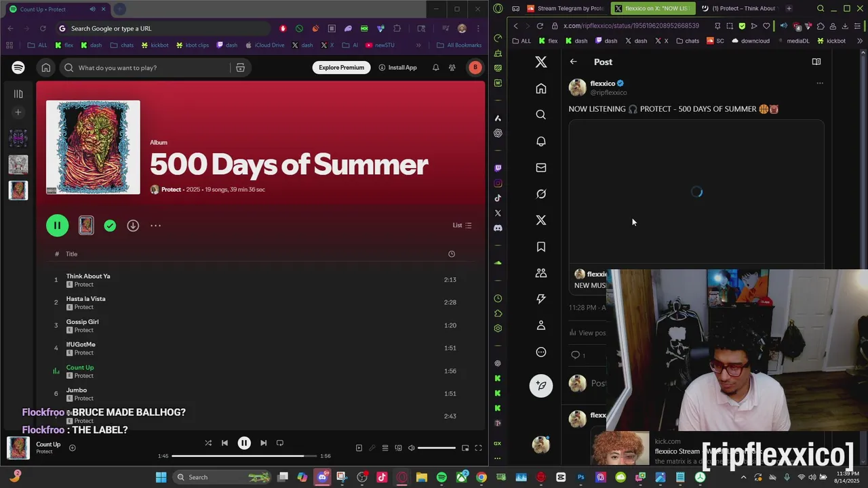Open kbot clips bookmark
Image resolution: width=868 pixels, height=488 pixels.
[x=193, y=45]
